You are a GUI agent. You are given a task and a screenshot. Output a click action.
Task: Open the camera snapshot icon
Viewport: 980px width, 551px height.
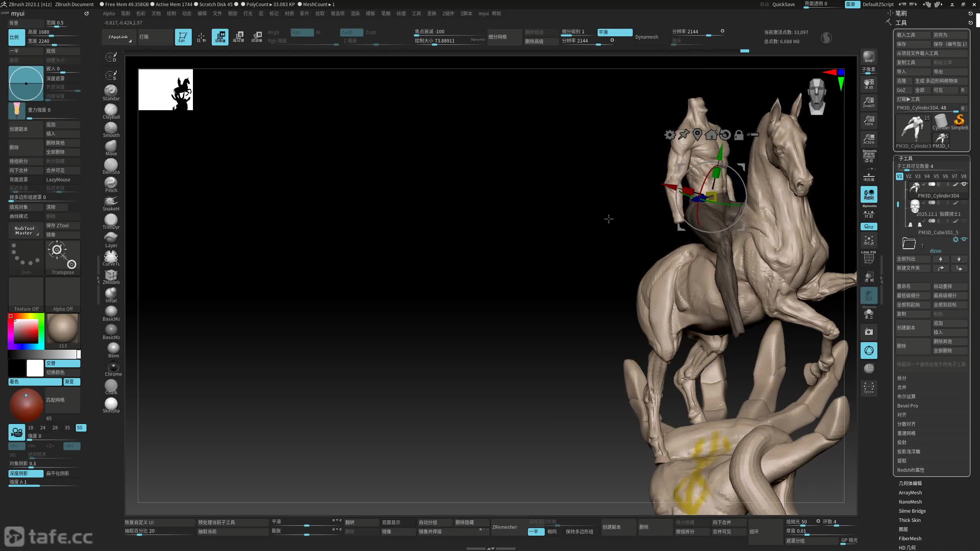point(869,332)
